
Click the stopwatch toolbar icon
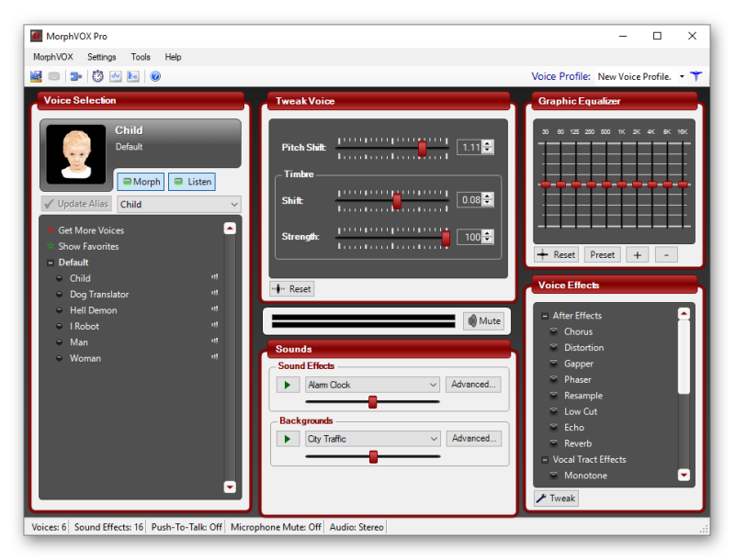(x=97, y=76)
